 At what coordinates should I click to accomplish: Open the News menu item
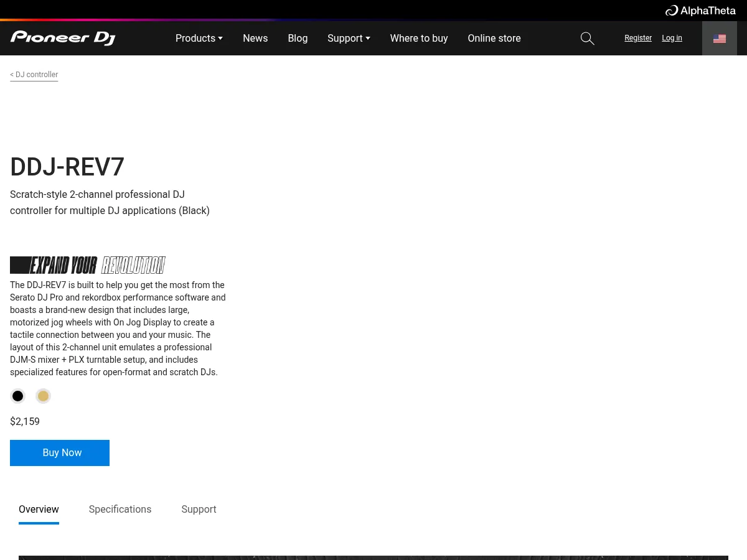coord(255,39)
